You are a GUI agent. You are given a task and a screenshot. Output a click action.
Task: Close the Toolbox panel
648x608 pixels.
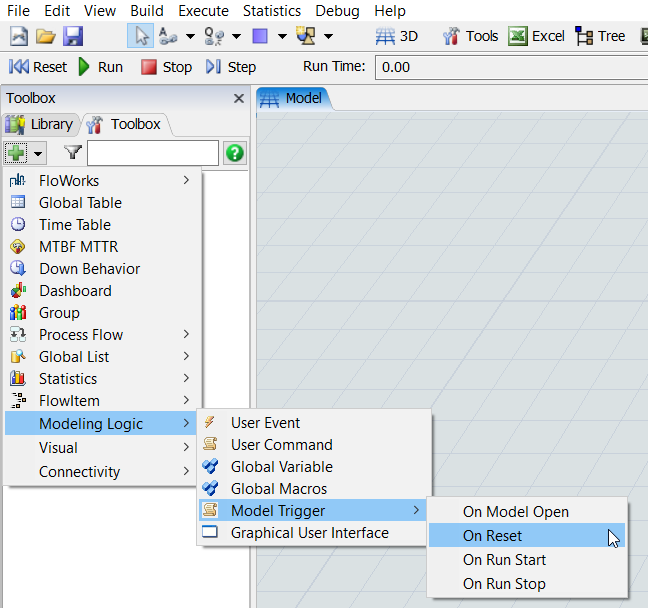click(x=239, y=98)
